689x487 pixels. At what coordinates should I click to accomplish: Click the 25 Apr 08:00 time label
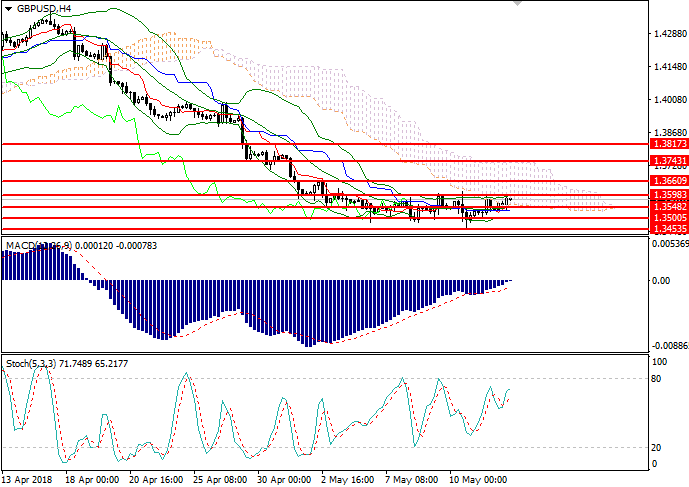click(x=219, y=479)
